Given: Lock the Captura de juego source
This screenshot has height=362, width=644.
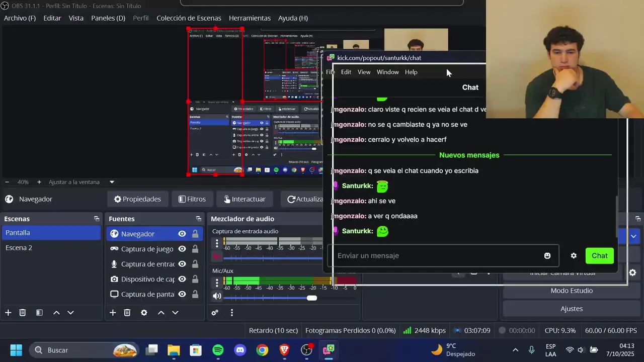Looking at the screenshot, I should point(195,249).
